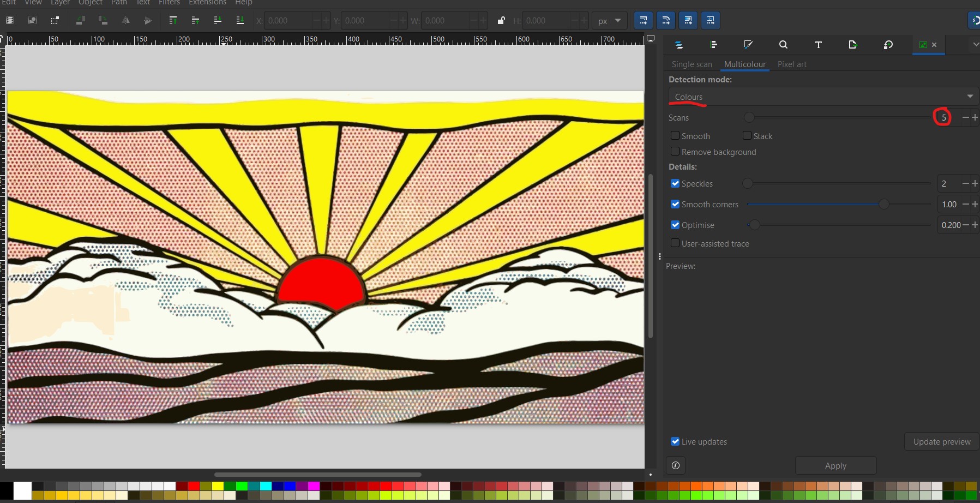The image size is (980, 503).
Task: Raise selection to top icon
Action: tap(173, 20)
